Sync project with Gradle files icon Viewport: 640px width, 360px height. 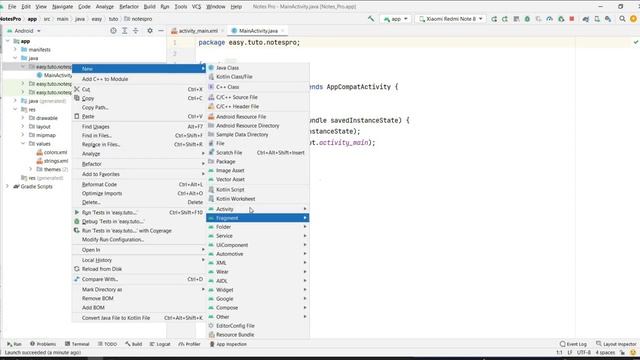pyautogui.click(x=586, y=19)
